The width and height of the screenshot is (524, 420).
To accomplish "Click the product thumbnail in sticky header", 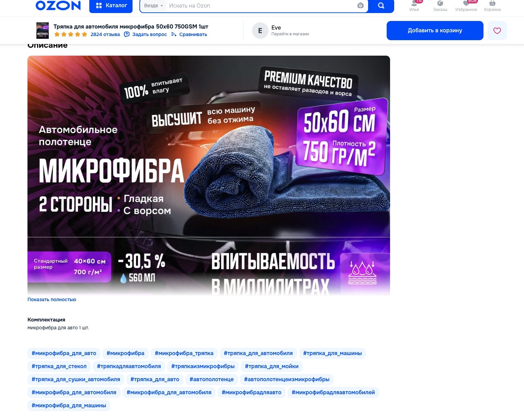I will click(43, 31).
